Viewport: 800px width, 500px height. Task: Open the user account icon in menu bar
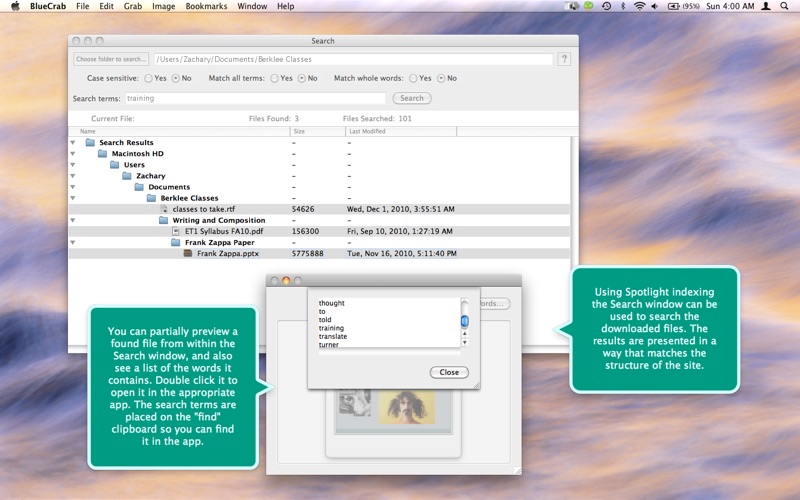pos(766,6)
